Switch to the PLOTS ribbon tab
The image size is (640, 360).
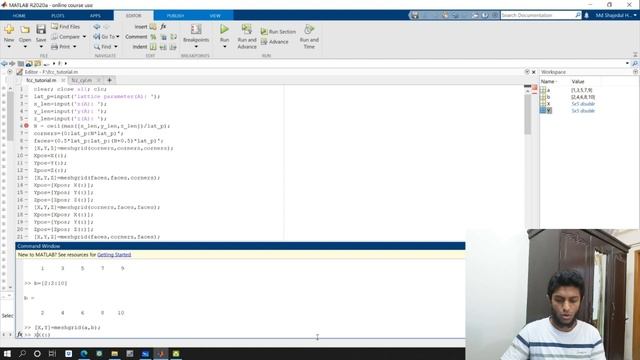click(58, 16)
